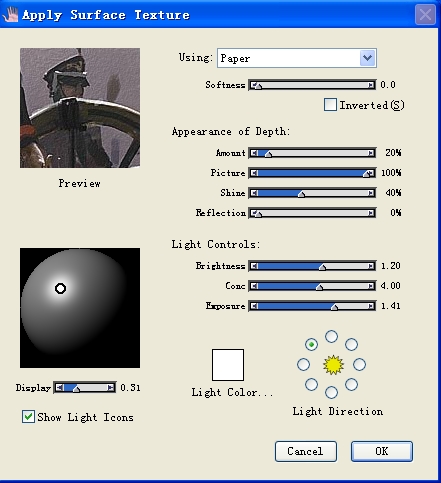Image resolution: width=441 pixels, height=483 pixels.
Task: Click left arrow of Amount slider
Action: click(x=254, y=153)
